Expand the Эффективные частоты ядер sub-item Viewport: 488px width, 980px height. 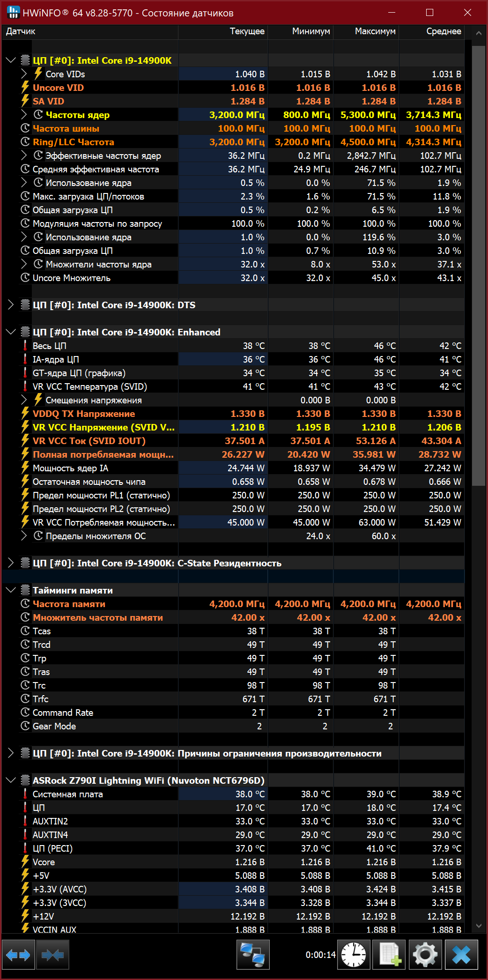point(24,156)
